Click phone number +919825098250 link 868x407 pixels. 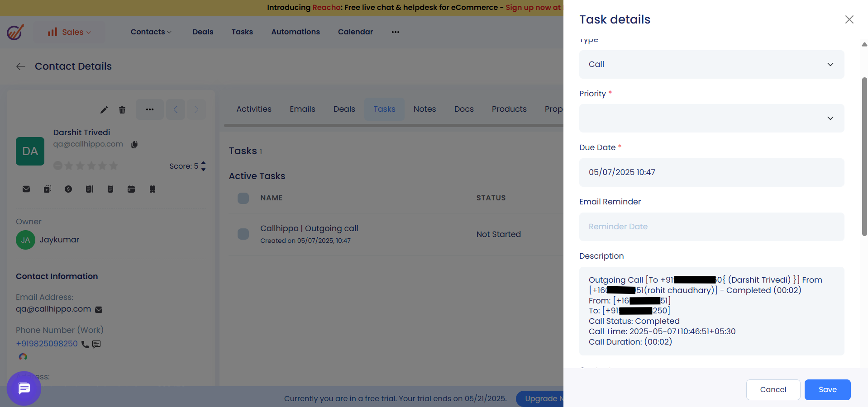pos(47,344)
